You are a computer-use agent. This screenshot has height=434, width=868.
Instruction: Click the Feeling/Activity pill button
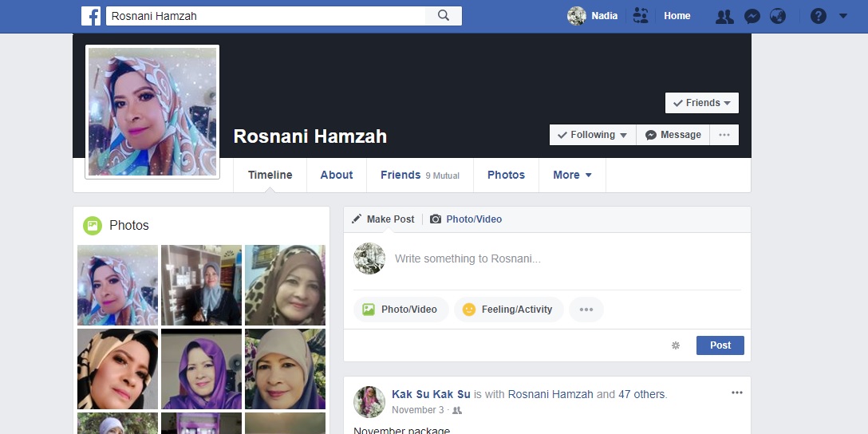(509, 310)
